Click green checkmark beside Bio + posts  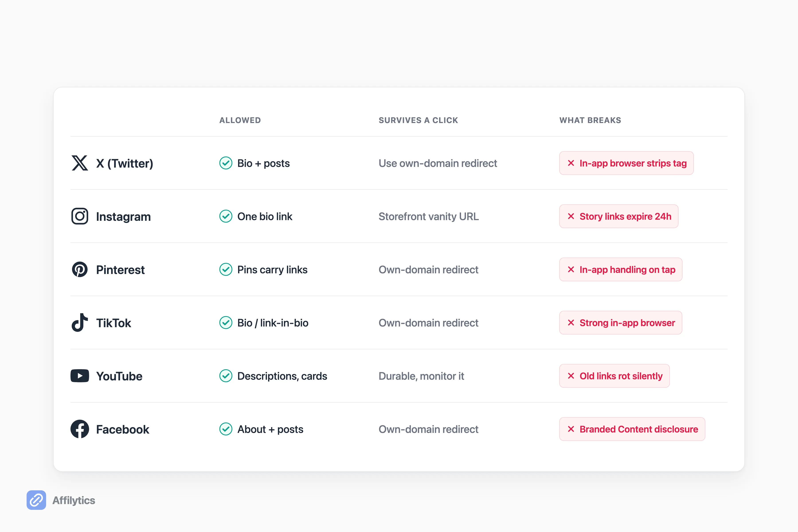[226, 163]
